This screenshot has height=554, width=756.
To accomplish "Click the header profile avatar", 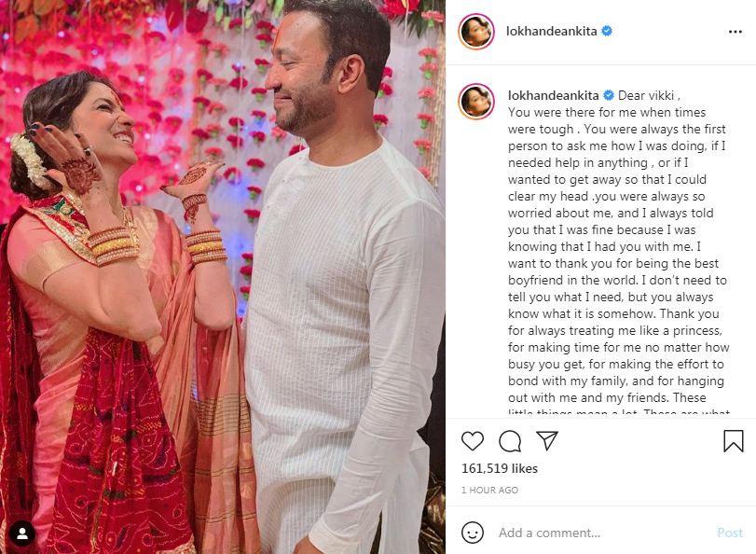I will (476, 32).
